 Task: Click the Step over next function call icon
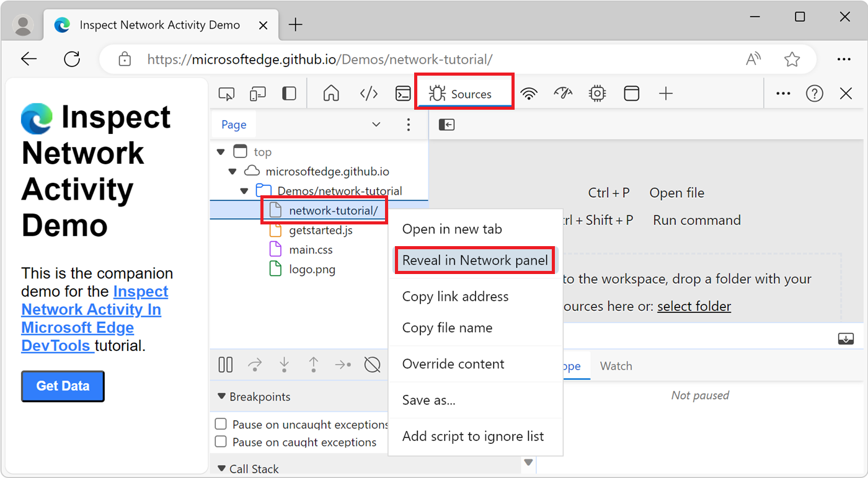pos(255,365)
